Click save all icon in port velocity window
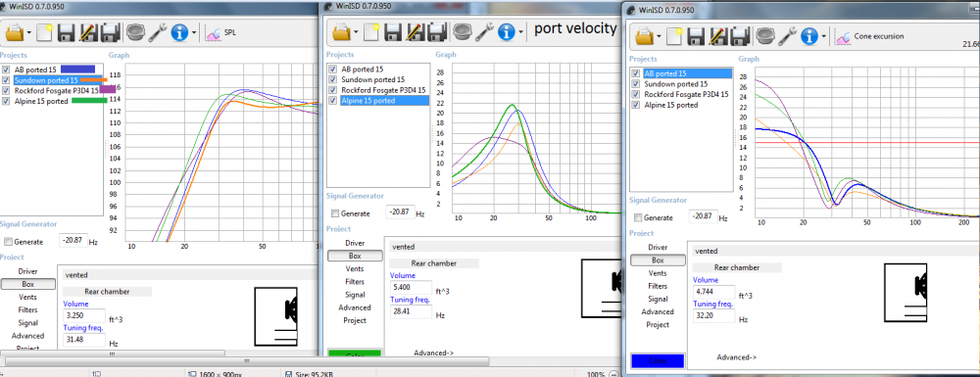 [437, 32]
